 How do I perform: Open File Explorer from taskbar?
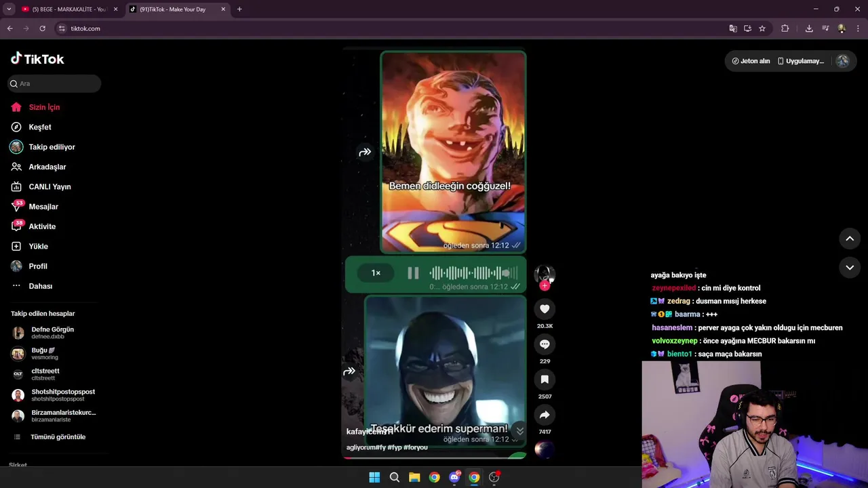tap(414, 477)
